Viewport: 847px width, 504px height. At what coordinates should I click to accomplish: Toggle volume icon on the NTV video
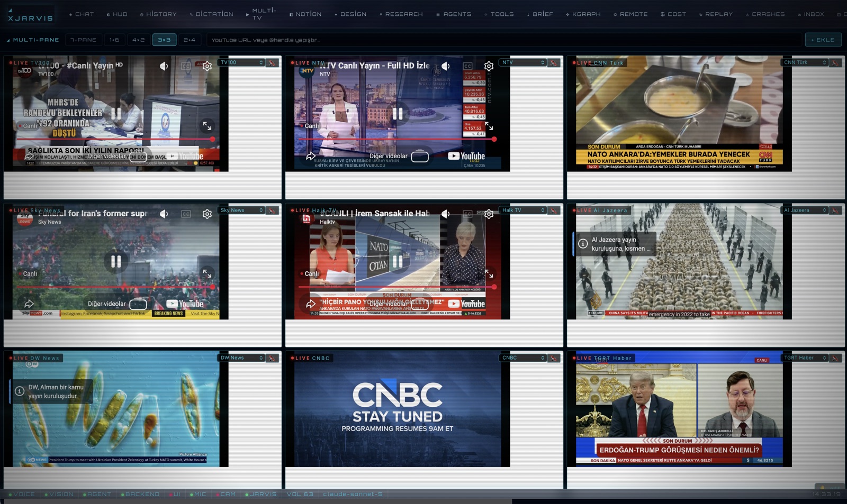(445, 66)
